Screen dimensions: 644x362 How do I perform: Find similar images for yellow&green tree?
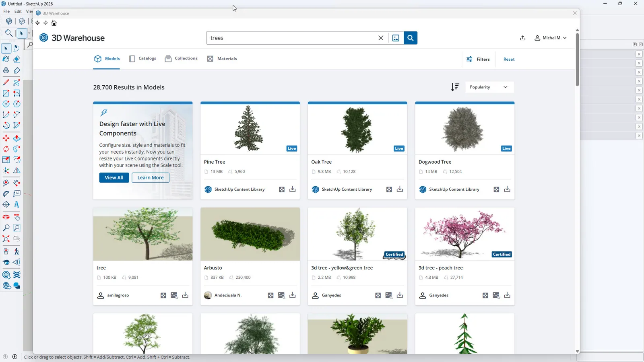tap(389, 295)
